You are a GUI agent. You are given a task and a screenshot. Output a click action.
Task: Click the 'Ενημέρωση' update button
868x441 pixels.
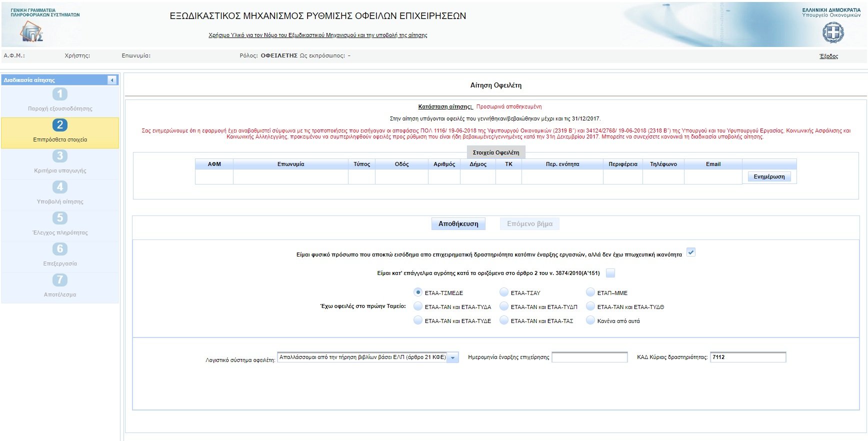click(769, 176)
